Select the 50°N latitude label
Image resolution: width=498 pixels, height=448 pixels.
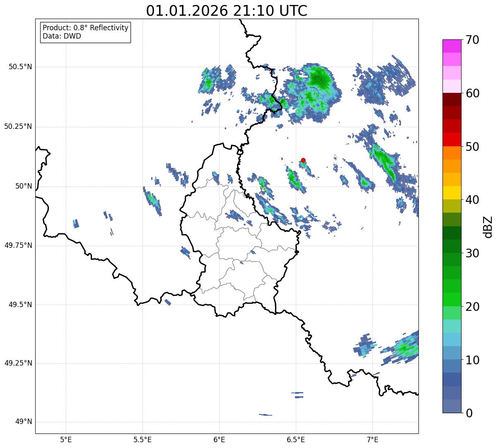[24, 186]
